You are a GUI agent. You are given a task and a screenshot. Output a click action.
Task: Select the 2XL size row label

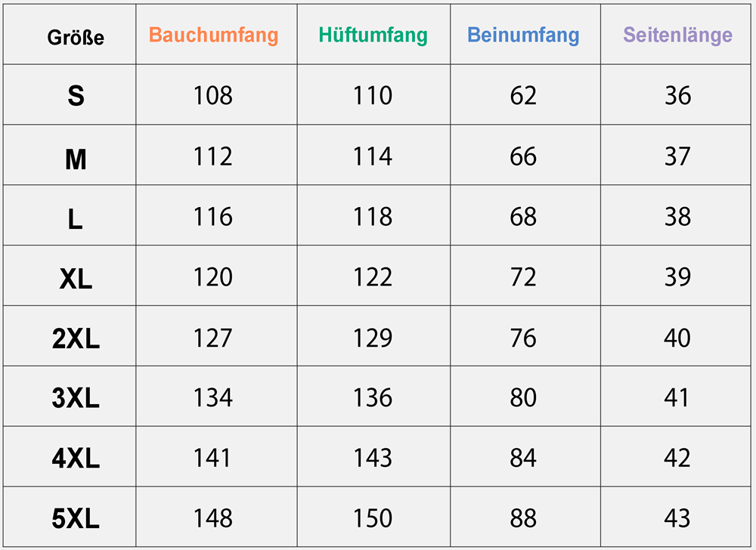76,339
